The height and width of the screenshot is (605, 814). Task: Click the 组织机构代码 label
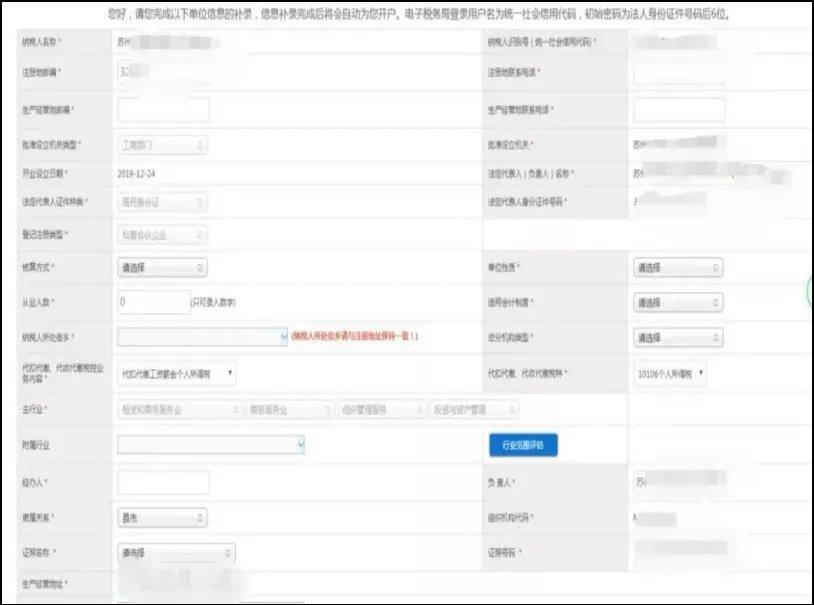coord(511,517)
